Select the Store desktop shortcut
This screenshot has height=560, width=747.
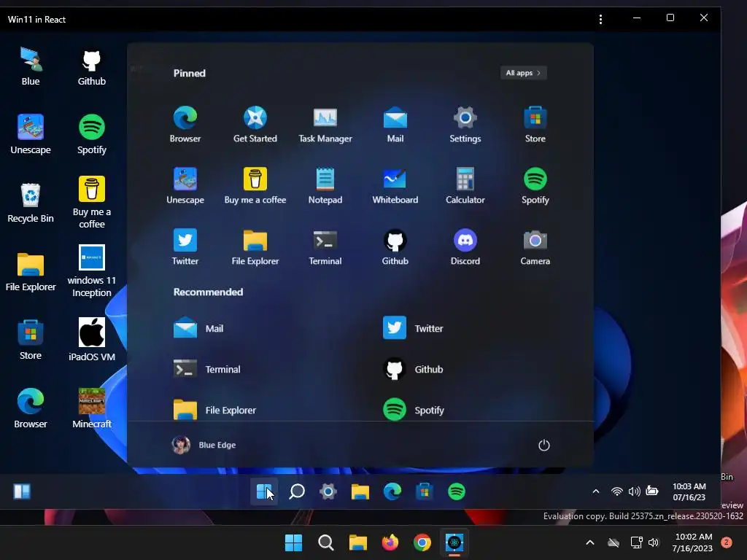pos(31,341)
